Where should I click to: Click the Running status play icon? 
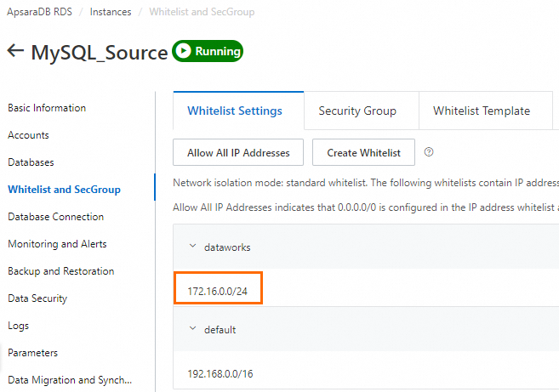pos(184,51)
